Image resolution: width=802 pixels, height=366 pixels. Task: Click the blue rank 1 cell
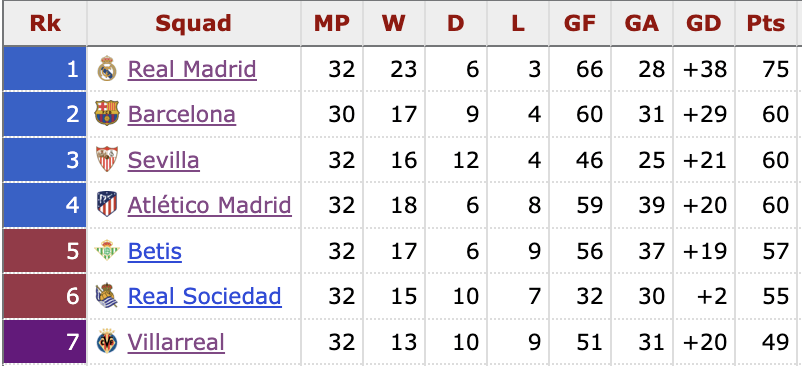click(45, 68)
